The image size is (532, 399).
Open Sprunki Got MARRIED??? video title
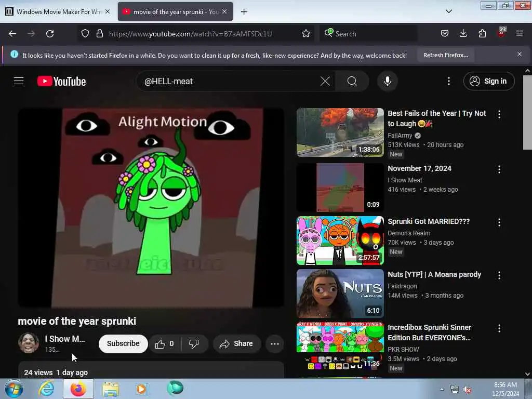click(429, 221)
